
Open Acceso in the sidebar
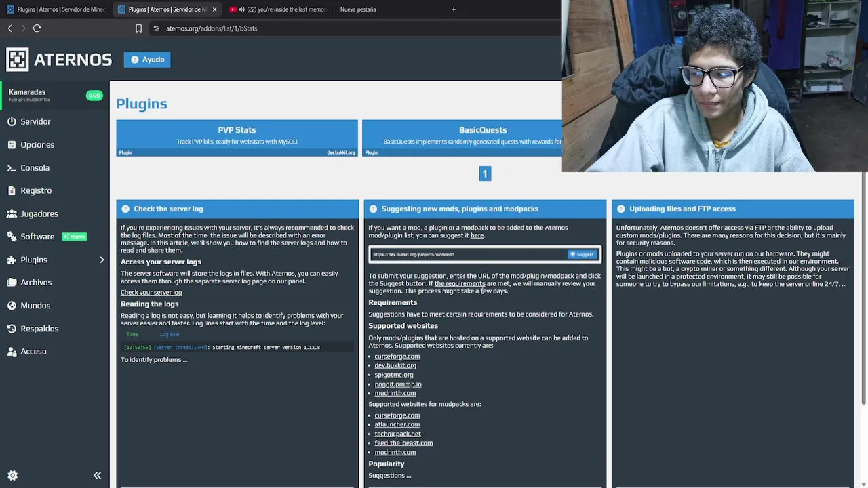[33, 352]
